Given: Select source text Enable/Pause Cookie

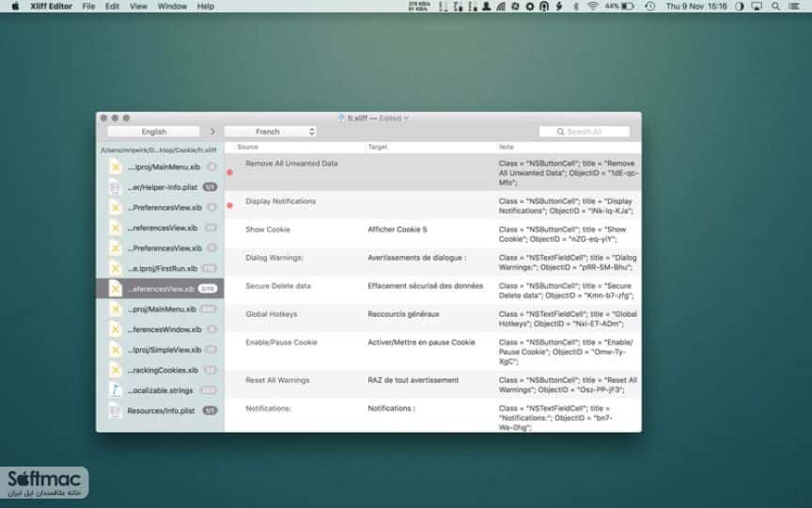Looking at the screenshot, I should (281, 342).
